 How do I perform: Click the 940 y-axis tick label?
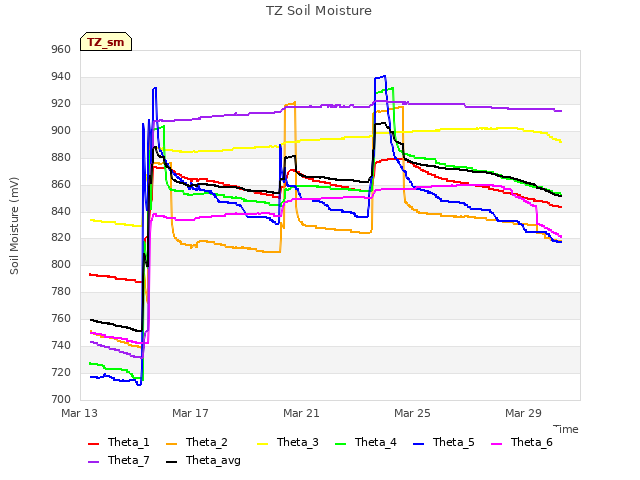pyautogui.click(x=61, y=77)
